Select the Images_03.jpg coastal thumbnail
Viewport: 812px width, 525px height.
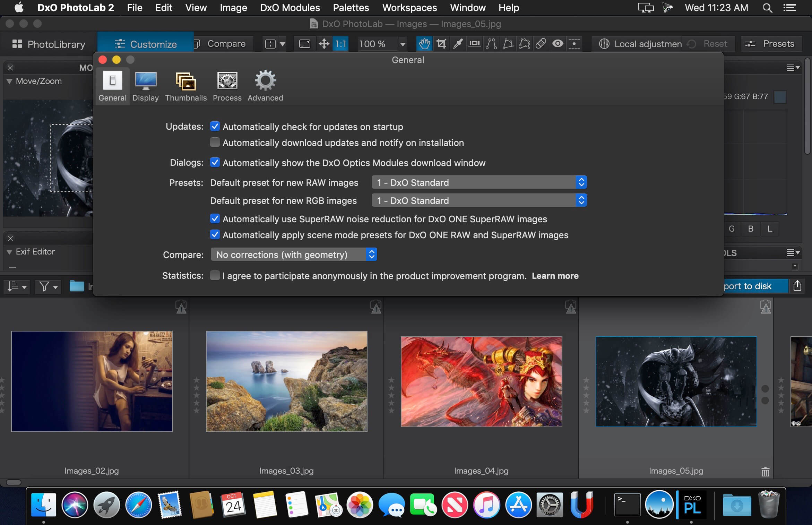tap(286, 381)
